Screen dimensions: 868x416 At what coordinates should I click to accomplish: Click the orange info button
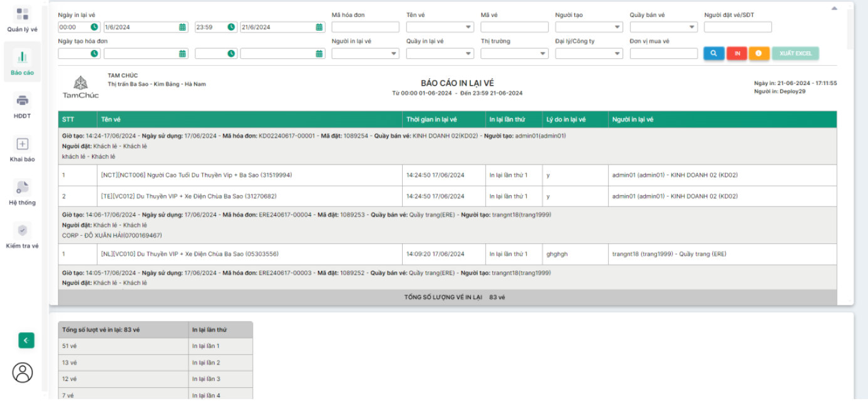[758, 54]
